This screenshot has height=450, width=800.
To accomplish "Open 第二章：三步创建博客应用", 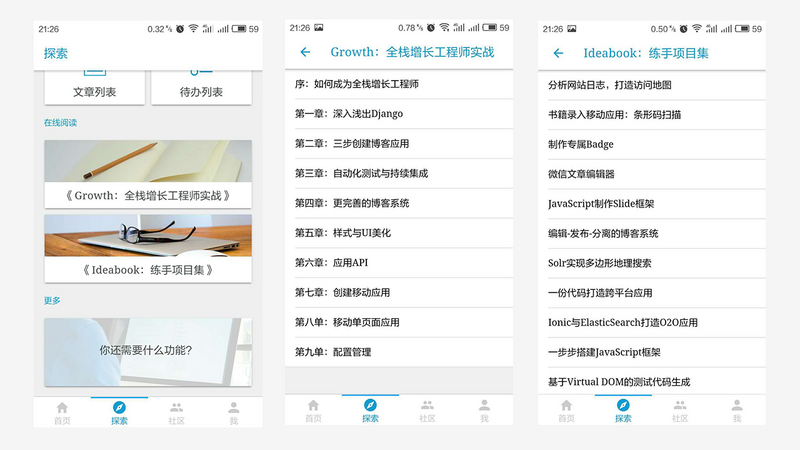I will click(399, 144).
